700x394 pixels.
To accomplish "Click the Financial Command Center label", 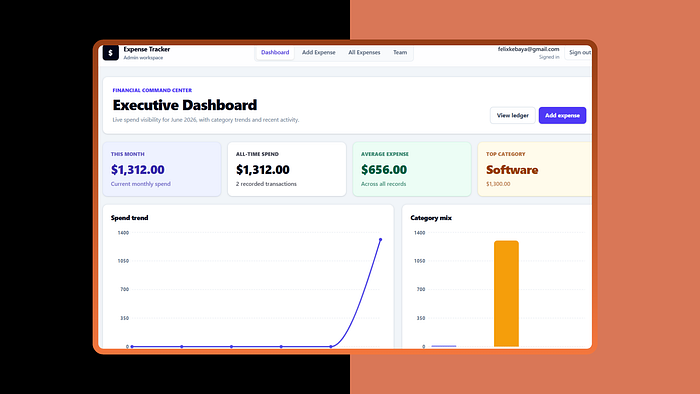I will click(x=152, y=90).
